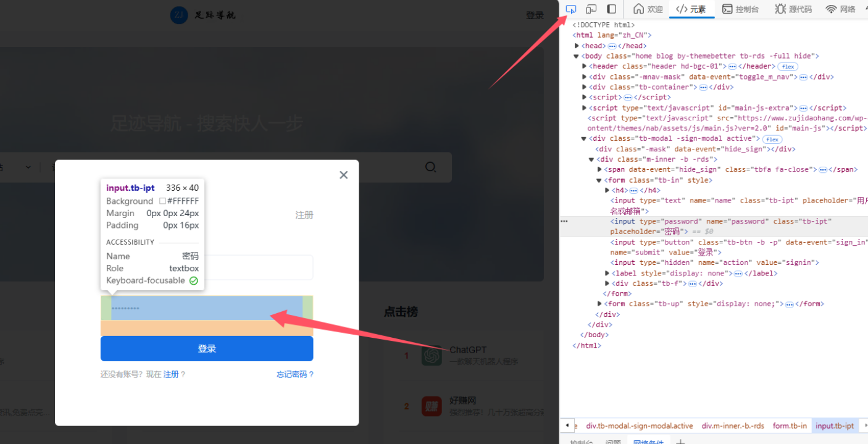This screenshot has width=868, height=444.
Task: Collapse the tb-modal -sign-modal div arrow
Action: click(x=585, y=139)
